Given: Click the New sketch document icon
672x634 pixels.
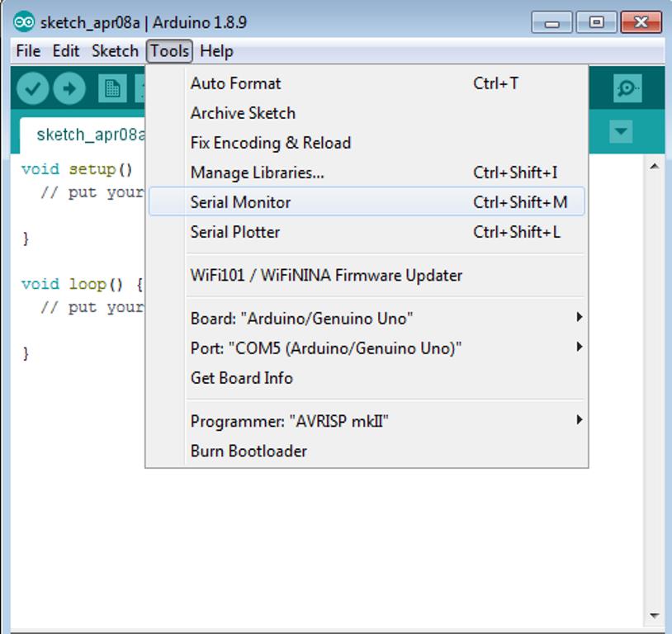Looking at the screenshot, I should click(112, 88).
